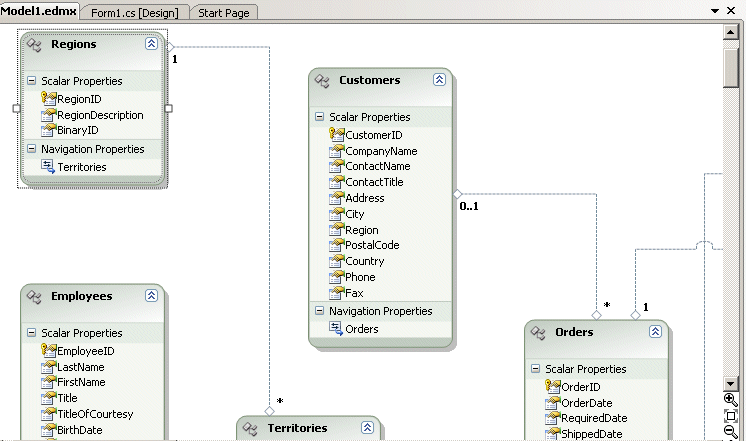Screen dimensions: 746x441
Task: Select the BirthDate property
Action: pos(79,430)
